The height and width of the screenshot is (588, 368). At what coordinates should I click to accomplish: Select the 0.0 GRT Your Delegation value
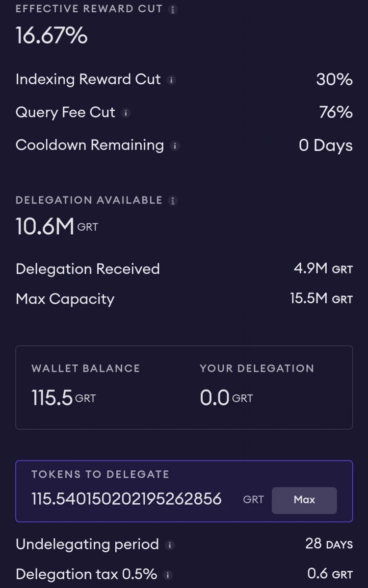click(x=226, y=398)
